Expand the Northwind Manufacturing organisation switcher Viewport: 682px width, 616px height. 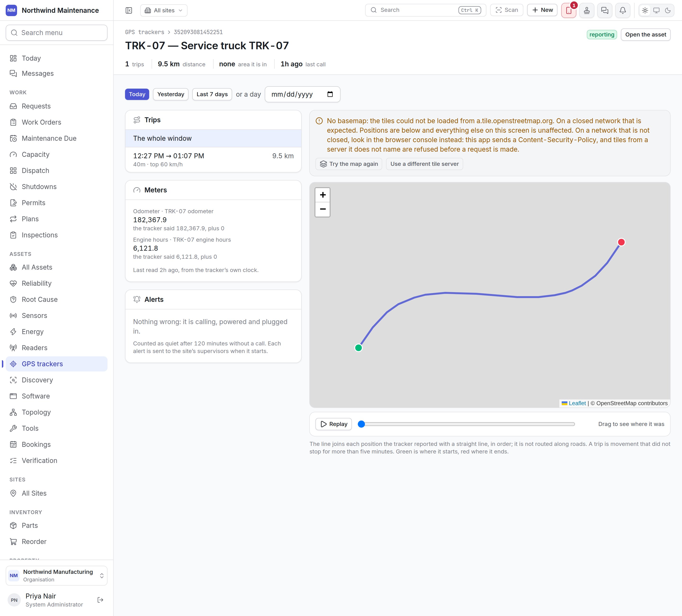pos(57,575)
